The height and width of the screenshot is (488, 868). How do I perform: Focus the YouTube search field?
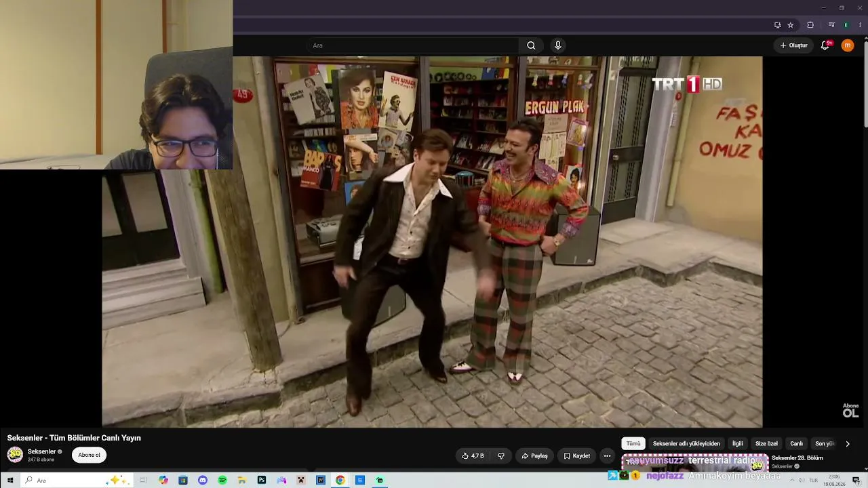pyautogui.click(x=414, y=45)
